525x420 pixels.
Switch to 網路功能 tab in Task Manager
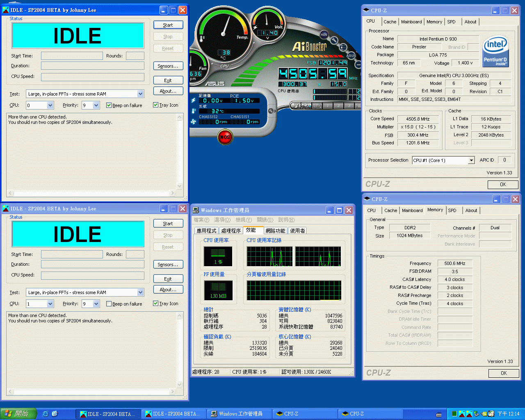275,231
